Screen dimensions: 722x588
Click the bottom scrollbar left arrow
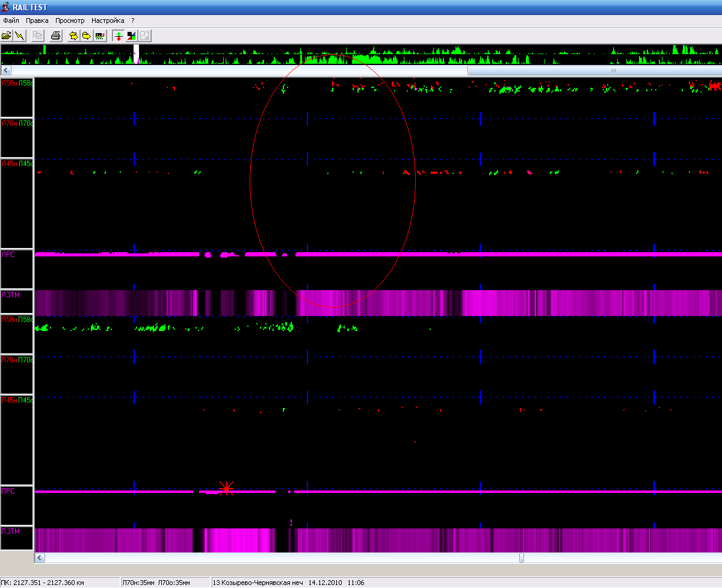click(40, 558)
